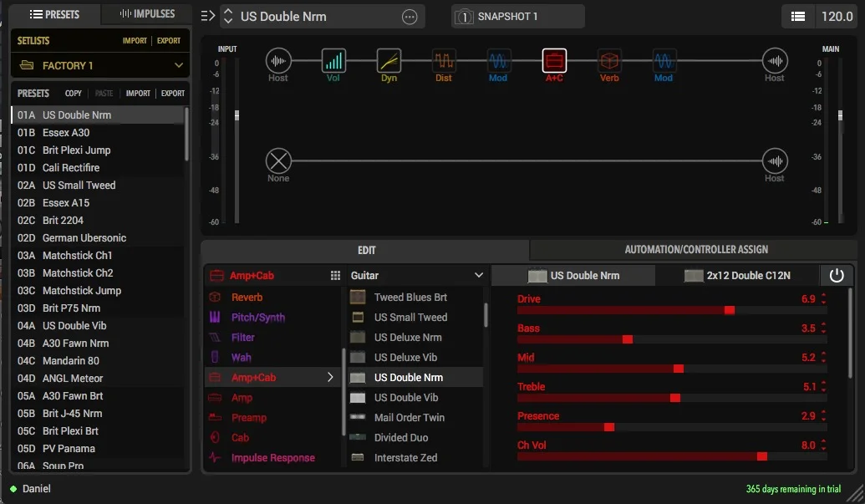Click the Host input block on path 1

(278, 61)
